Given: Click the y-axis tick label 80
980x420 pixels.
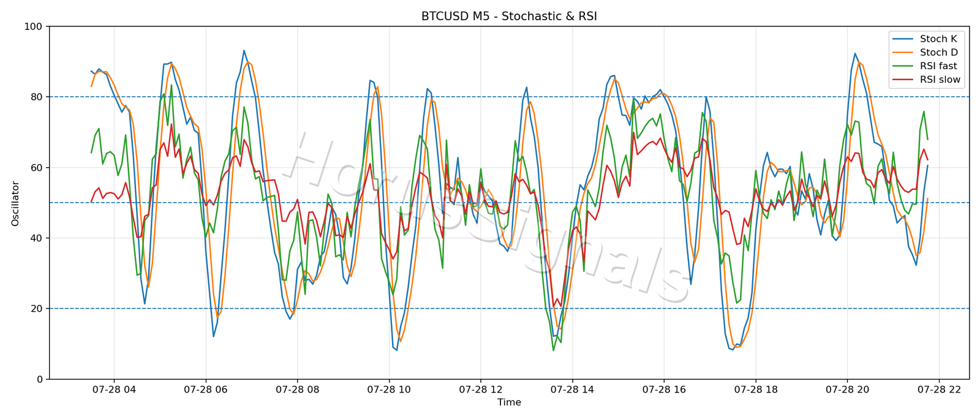Looking at the screenshot, I should click(x=36, y=97).
